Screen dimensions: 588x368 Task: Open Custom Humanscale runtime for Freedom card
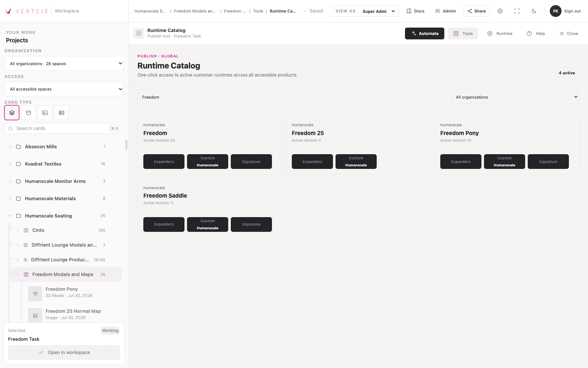pyautogui.click(x=208, y=162)
